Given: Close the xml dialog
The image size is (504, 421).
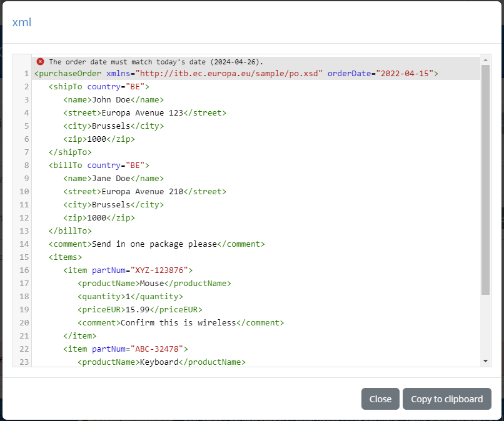Looking at the screenshot, I should point(380,399).
